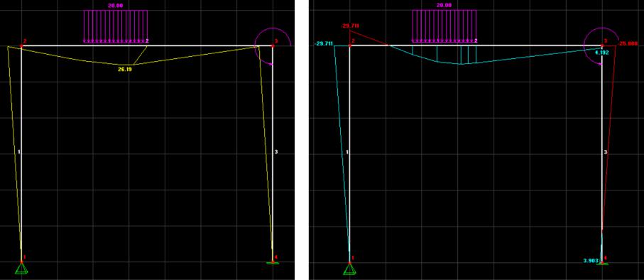Select the cyan -29.711 value left of node 2
This screenshot has height=280, width=644.
click(323, 43)
